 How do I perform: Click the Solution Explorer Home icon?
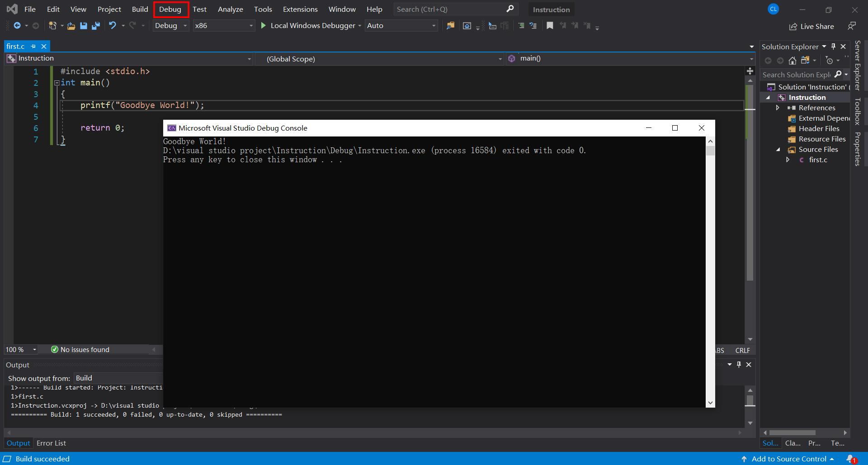(x=792, y=61)
